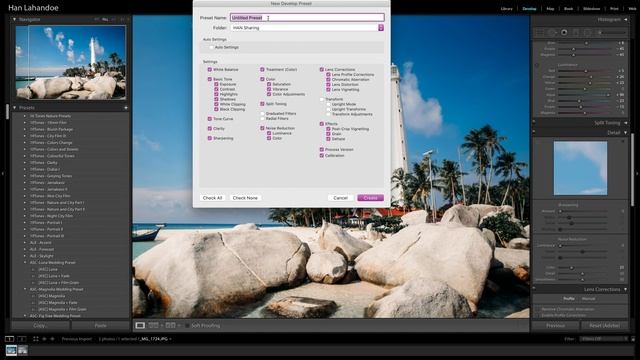
Task: Switch to the Map module
Action: click(550, 9)
